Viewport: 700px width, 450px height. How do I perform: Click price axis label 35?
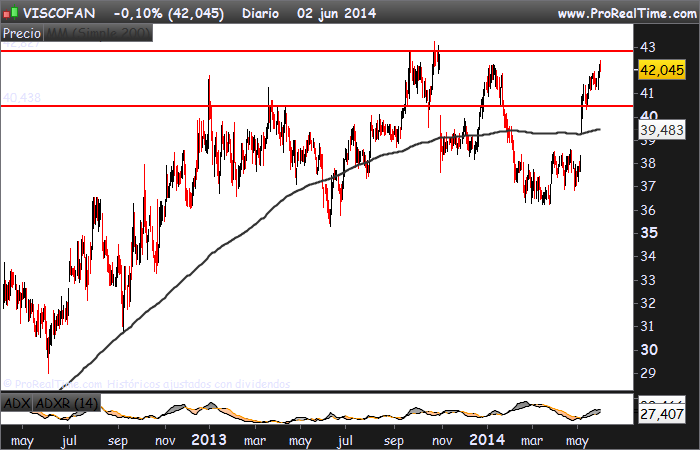[649, 233]
